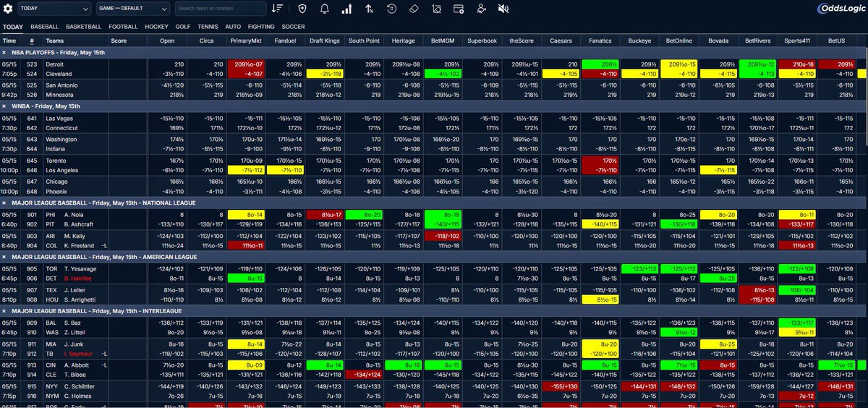
Task: Collapse the NBA Playoffs section with x
Action: coord(4,53)
